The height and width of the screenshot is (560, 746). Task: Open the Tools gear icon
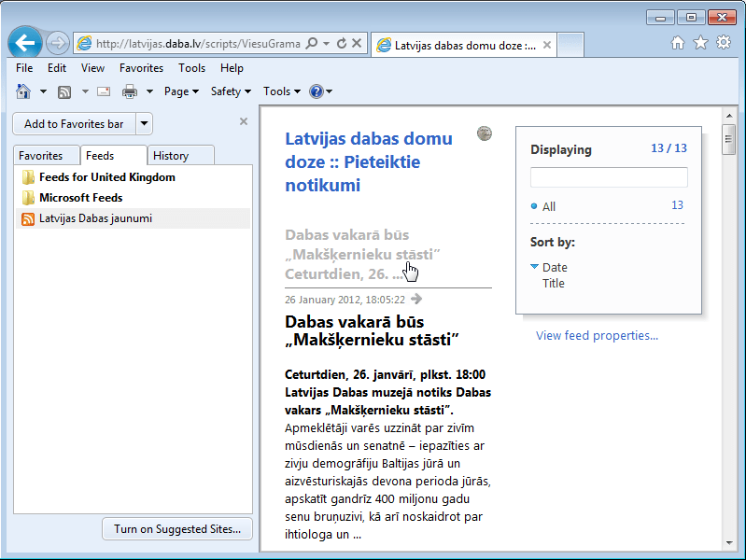pyautogui.click(x=724, y=43)
